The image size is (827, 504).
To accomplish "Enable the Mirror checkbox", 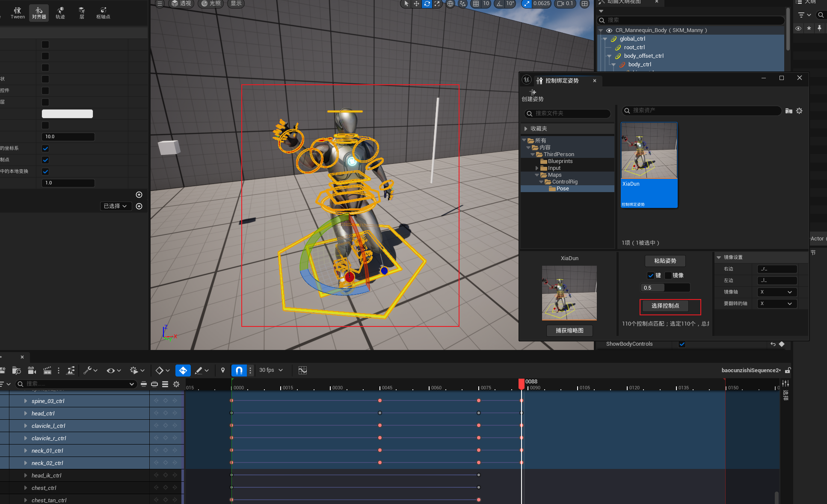I will tap(668, 276).
